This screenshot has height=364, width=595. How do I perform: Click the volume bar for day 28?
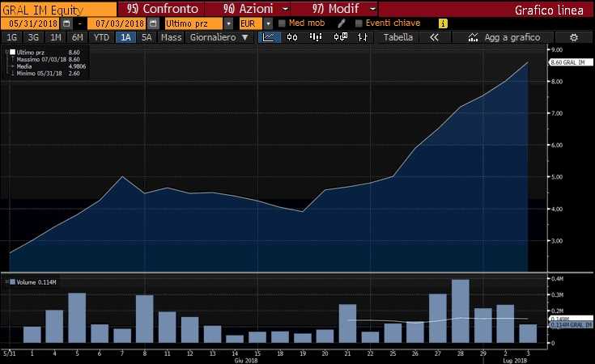[x=461, y=311]
